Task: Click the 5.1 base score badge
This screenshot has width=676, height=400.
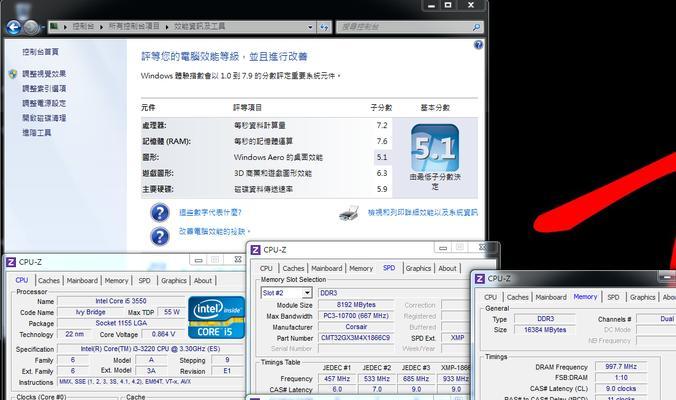Action: point(435,148)
